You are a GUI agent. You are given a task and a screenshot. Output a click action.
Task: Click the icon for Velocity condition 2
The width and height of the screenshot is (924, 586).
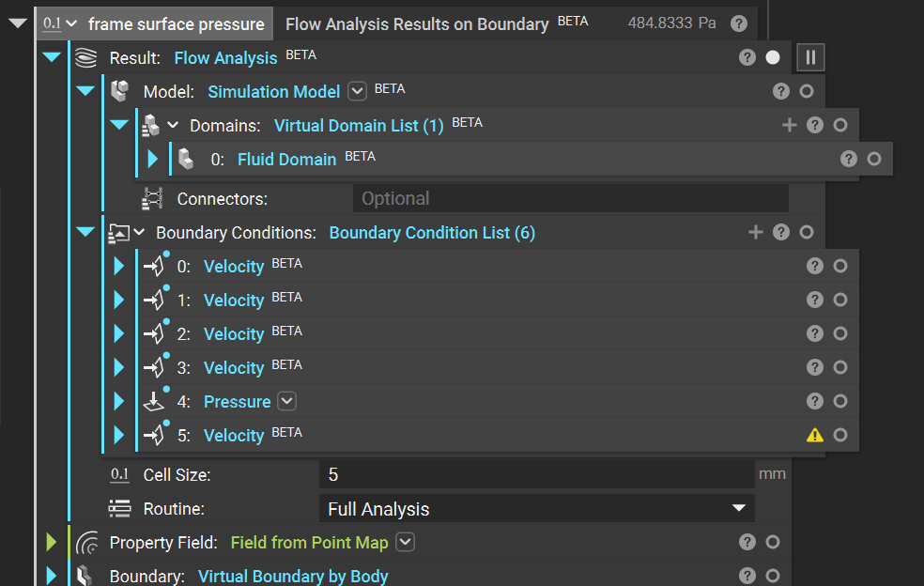[156, 333]
